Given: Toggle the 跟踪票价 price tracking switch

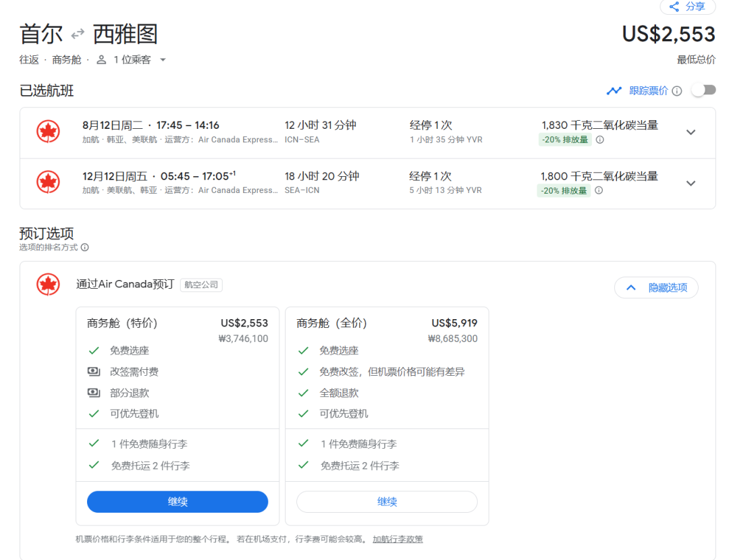Looking at the screenshot, I should pos(703,90).
